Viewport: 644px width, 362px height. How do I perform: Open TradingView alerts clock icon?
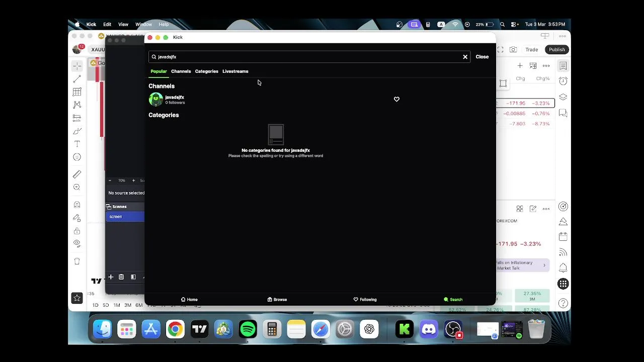563,81
